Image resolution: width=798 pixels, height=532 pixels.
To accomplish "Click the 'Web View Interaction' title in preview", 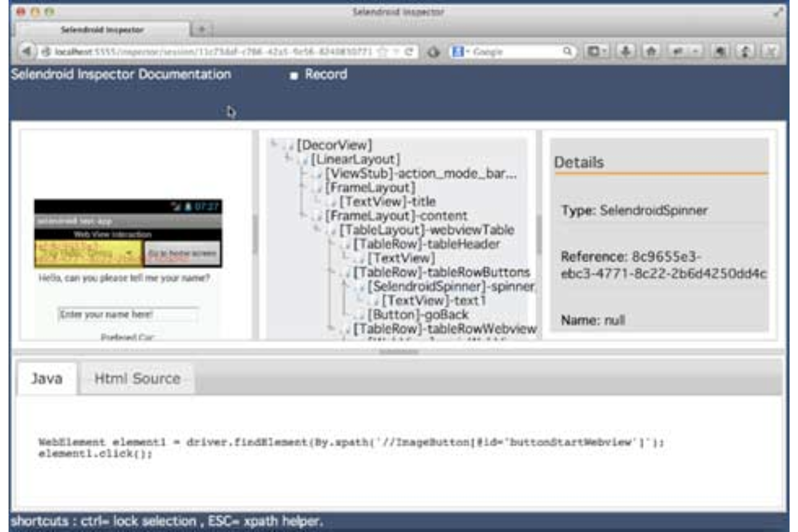I will point(112,234).
